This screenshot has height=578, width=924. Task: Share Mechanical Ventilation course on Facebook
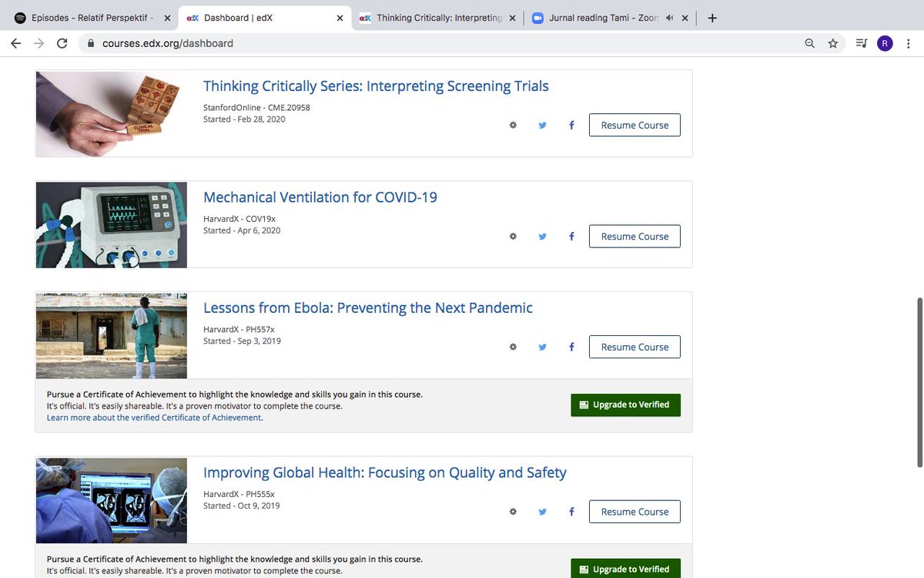click(571, 237)
